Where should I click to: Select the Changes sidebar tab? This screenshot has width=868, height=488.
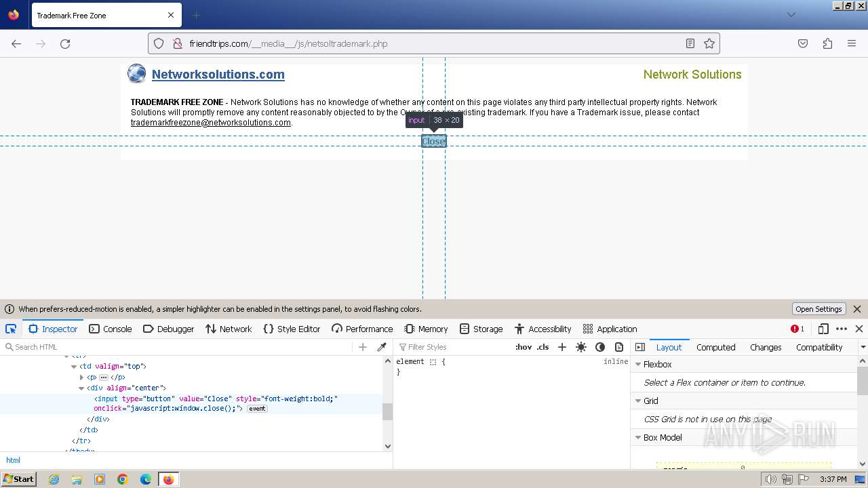point(766,347)
